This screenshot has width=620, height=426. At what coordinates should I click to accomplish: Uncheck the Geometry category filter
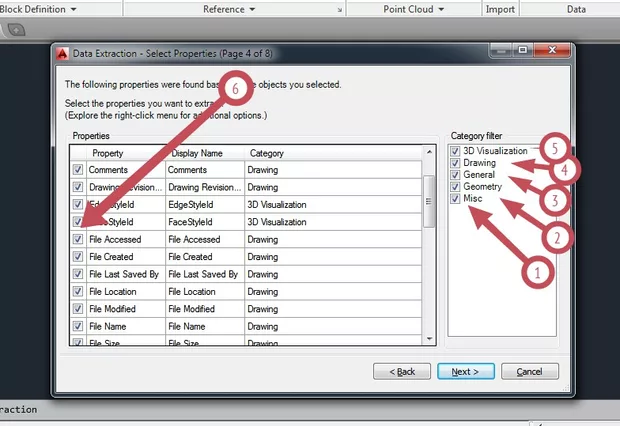(x=455, y=187)
